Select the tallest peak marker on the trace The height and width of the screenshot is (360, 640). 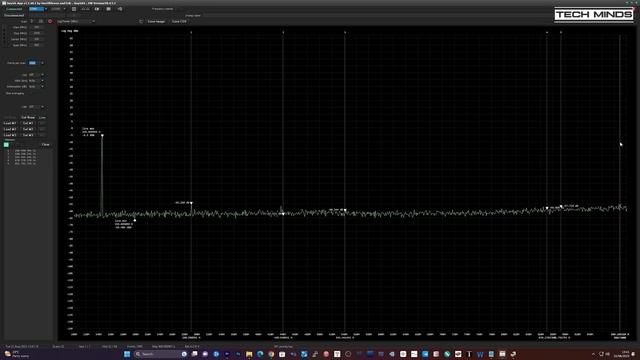click(102, 136)
